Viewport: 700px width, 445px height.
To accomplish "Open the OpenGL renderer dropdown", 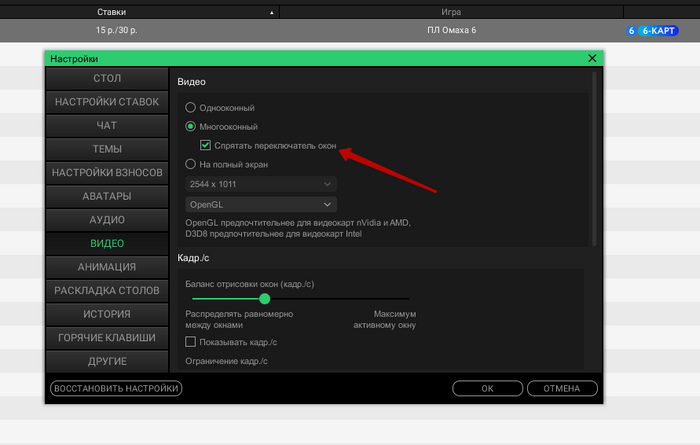I will pyautogui.click(x=261, y=204).
